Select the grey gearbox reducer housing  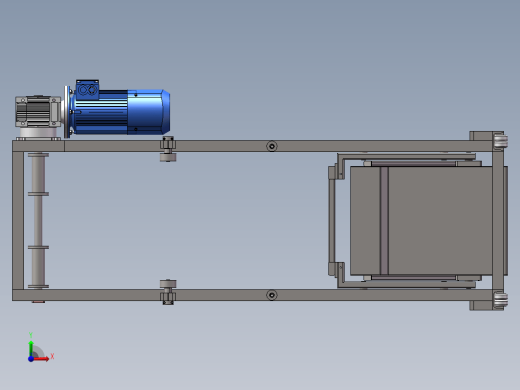[x=38, y=112]
